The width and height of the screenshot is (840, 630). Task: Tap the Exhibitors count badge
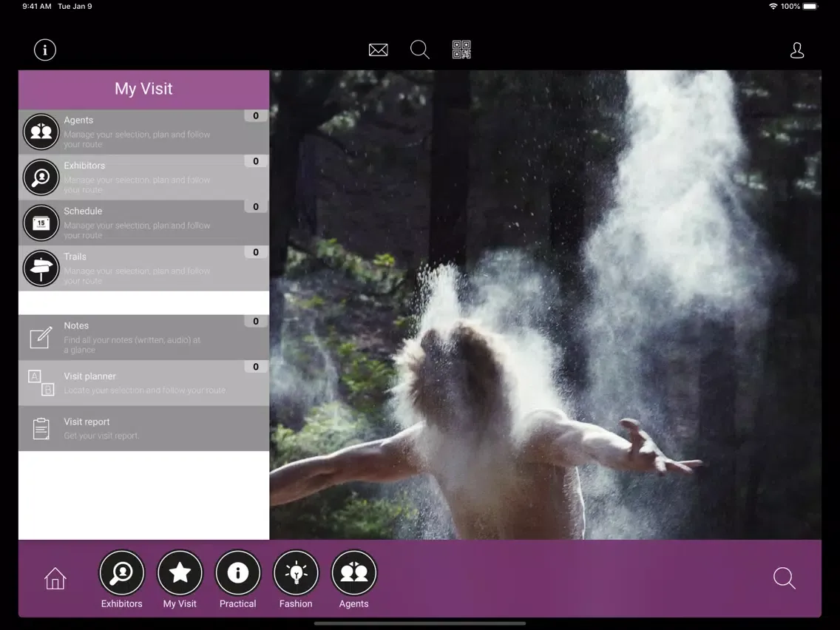click(x=256, y=161)
